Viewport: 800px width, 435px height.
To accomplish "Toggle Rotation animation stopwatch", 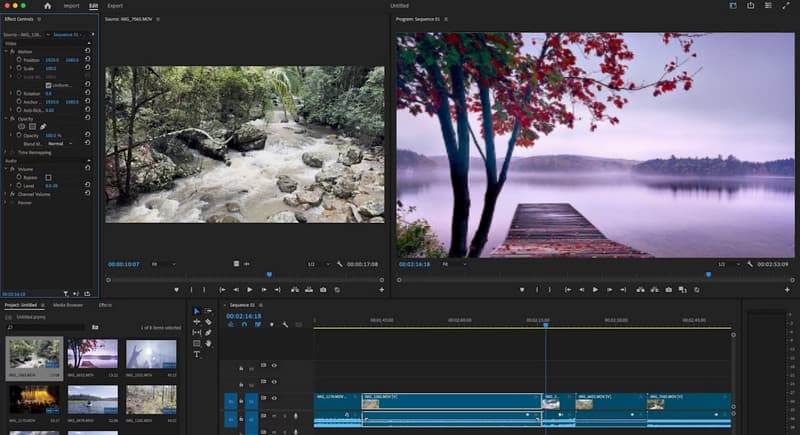I will tap(19, 93).
